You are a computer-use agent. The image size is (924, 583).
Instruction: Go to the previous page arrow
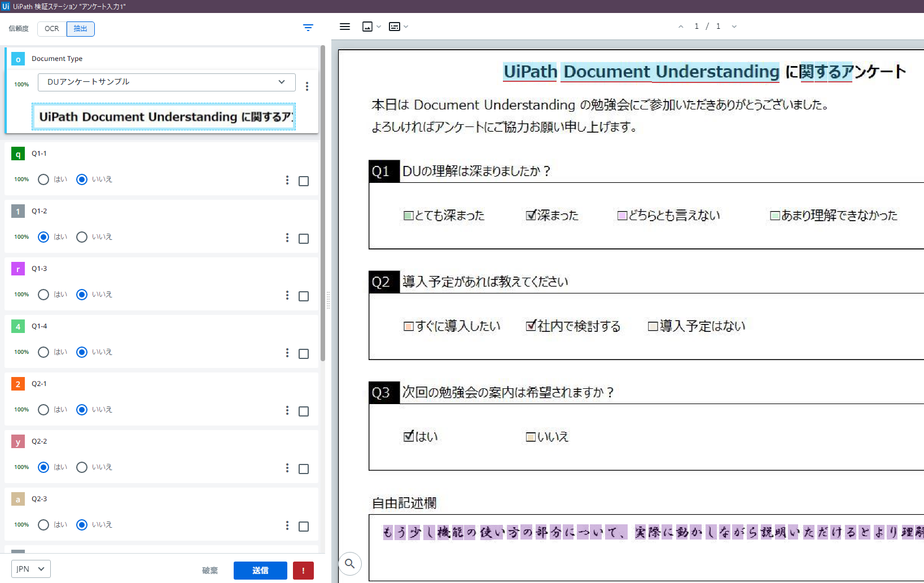pyautogui.click(x=681, y=27)
